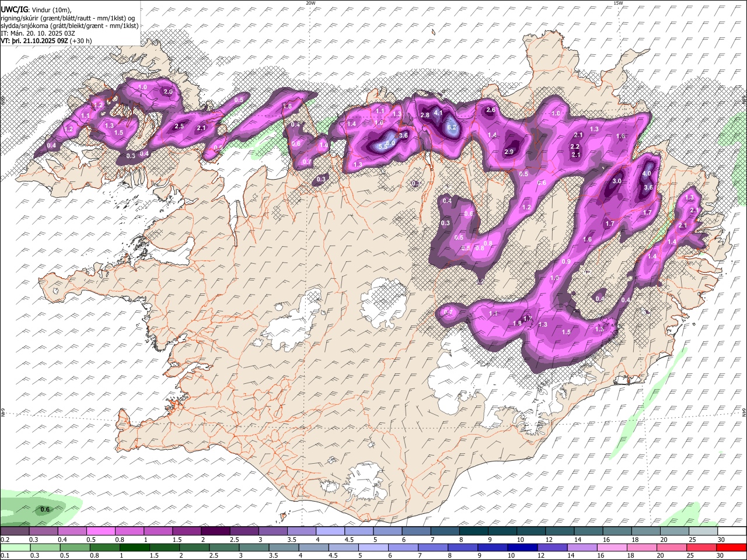
Task: Click the '20W' longitude label
Action: pyautogui.click(x=310, y=3)
